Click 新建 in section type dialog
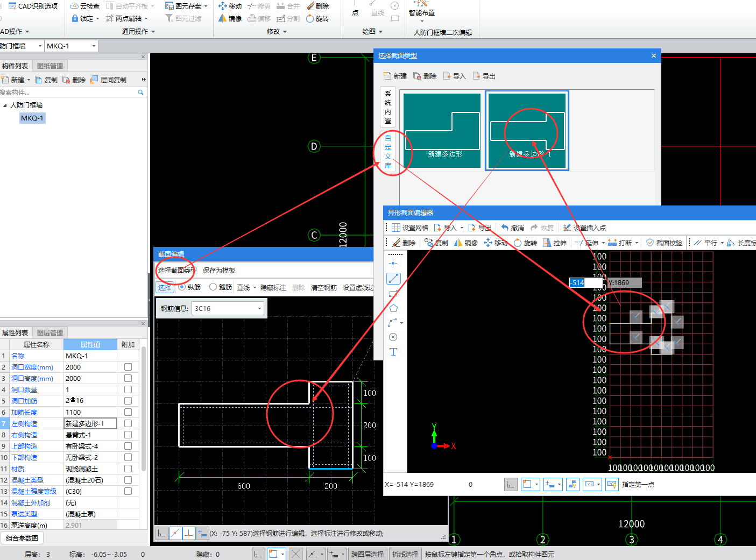Image resolution: width=756 pixels, height=560 pixels. [395, 76]
